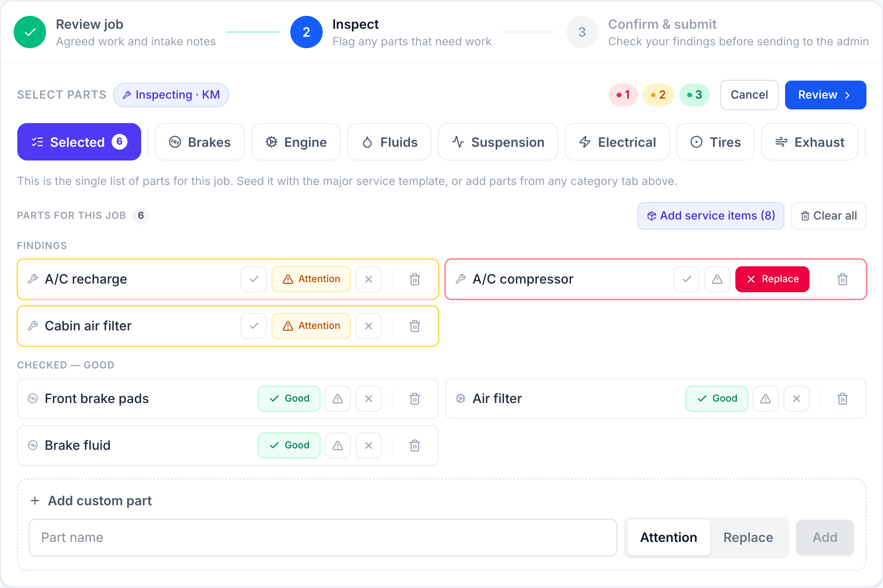Mark A/C recharge as good
The width and height of the screenshot is (883, 588).
[x=254, y=279]
